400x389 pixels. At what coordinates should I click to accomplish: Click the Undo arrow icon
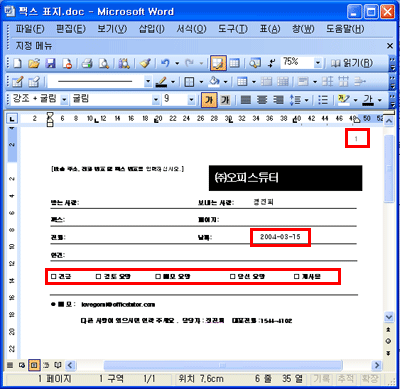pos(165,63)
